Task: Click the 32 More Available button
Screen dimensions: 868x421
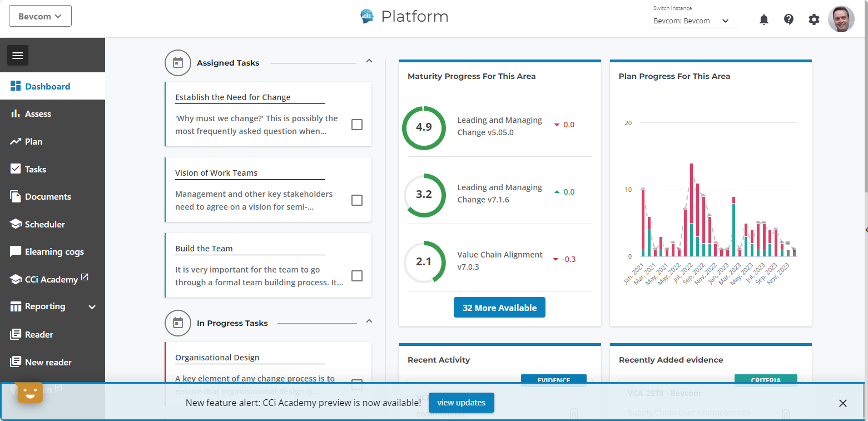Action: pyautogui.click(x=499, y=308)
